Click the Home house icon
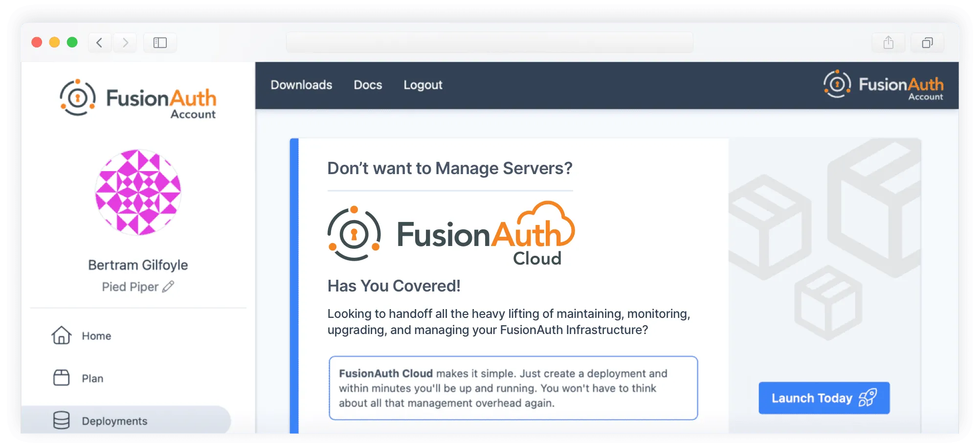 pyautogui.click(x=62, y=335)
